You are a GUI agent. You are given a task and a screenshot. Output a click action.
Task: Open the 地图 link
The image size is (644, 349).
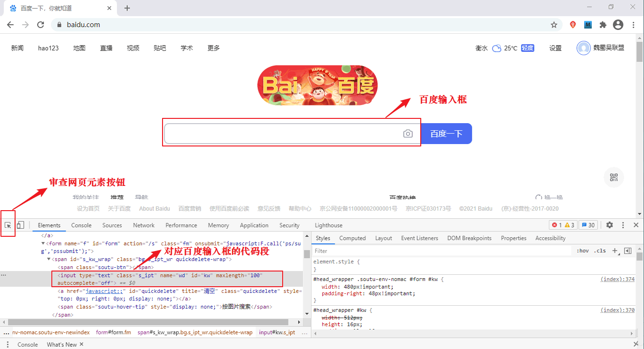79,48
